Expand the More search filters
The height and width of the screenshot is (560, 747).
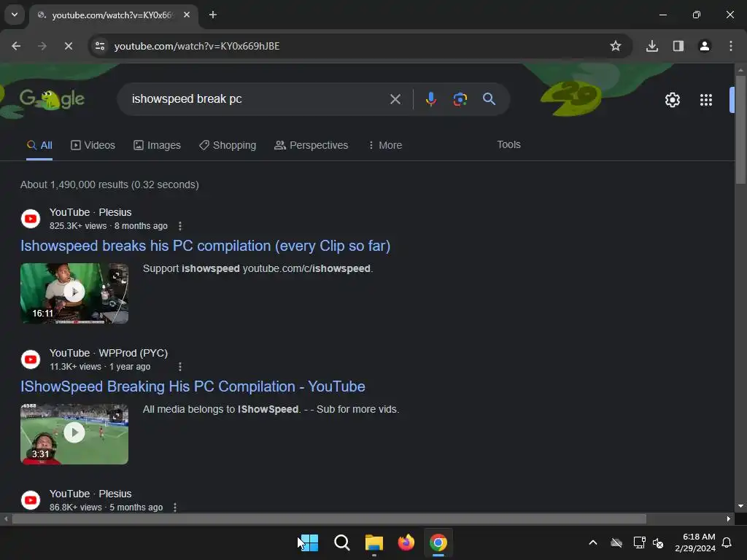tap(385, 145)
